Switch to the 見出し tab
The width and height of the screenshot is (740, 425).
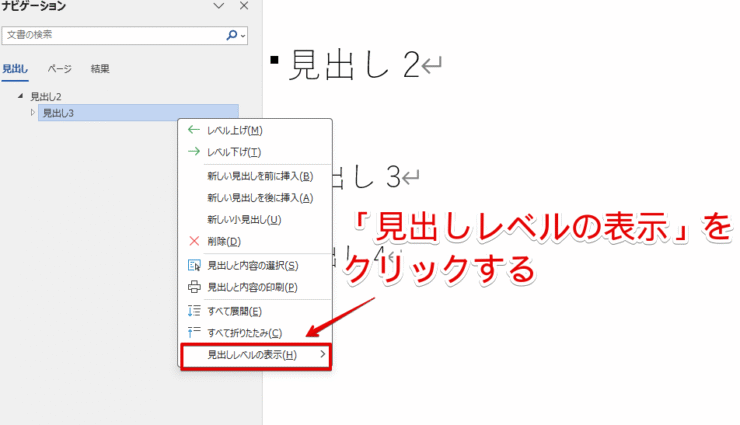click(15, 69)
